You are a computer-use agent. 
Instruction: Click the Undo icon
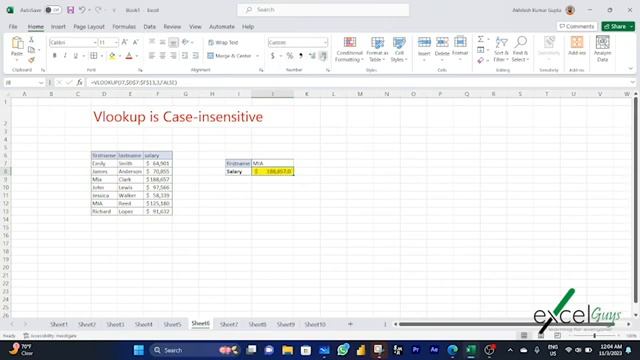tap(82, 10)
